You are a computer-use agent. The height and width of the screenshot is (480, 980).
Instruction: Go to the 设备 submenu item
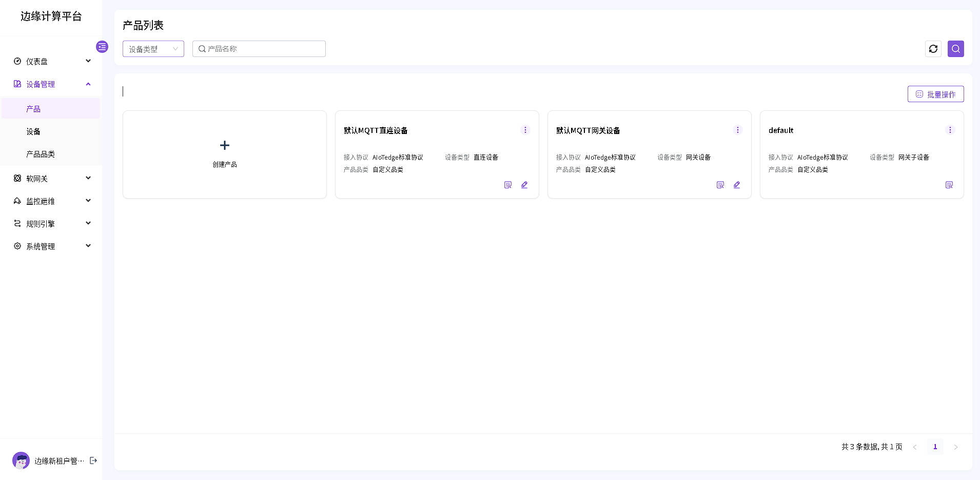click(x=33, y=131)
